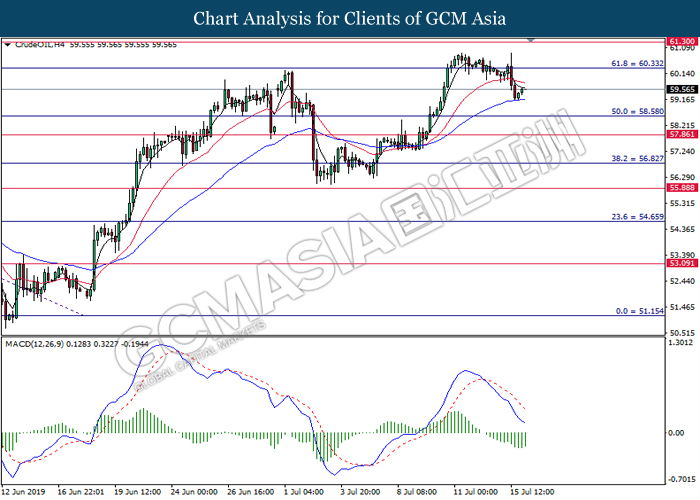Click the MACD scale value -0.7015
The height and width of the screenshot is (500, 700).
681,479
